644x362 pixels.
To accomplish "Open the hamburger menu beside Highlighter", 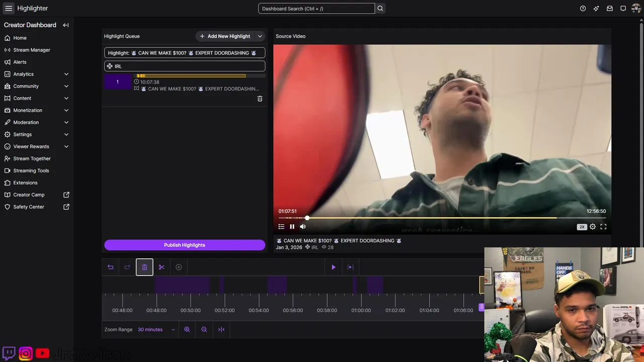I will (9, 8).
